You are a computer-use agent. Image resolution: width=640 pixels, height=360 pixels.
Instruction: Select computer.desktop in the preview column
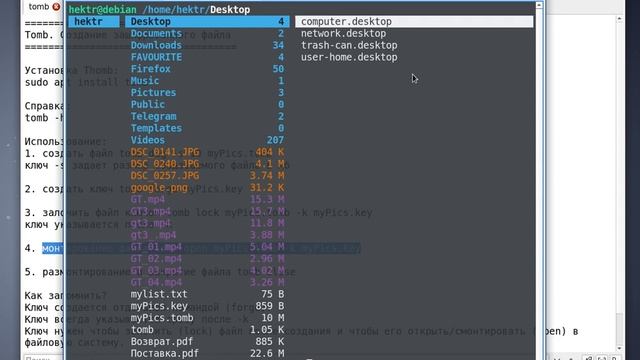pyautogui.click(x=414, y=22)
